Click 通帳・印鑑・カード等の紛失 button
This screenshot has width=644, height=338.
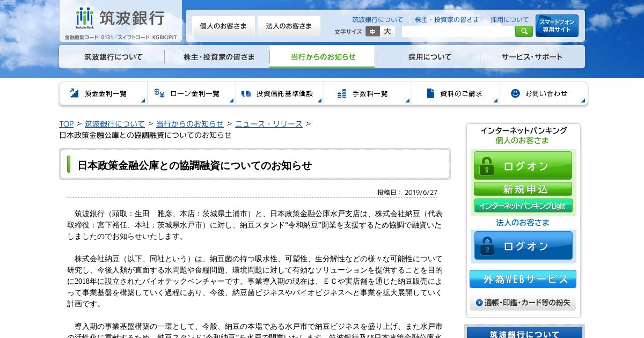(x=523, y=303)
